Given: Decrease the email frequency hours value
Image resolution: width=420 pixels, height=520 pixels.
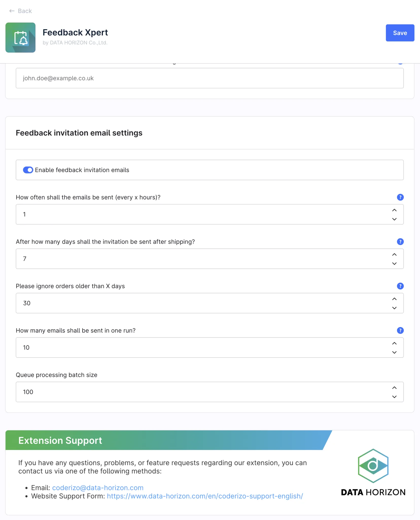Looking at the screenshot, I should (394, 219).
